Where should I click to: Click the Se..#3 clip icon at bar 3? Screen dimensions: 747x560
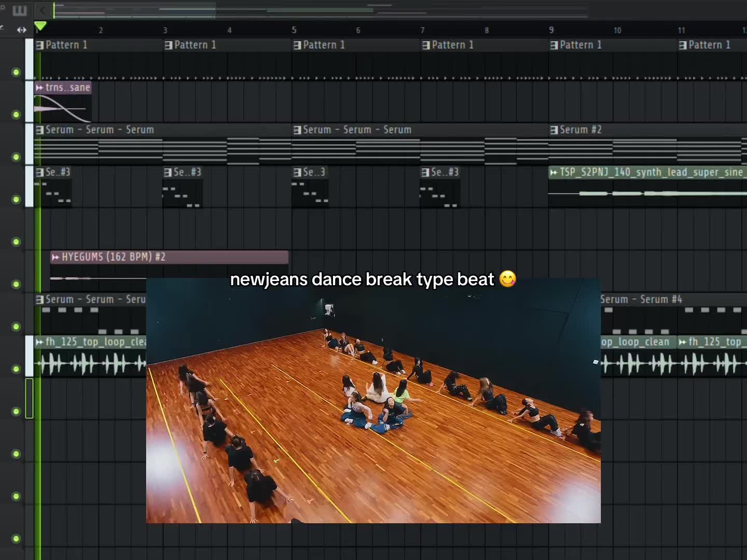tap(168, 172)
